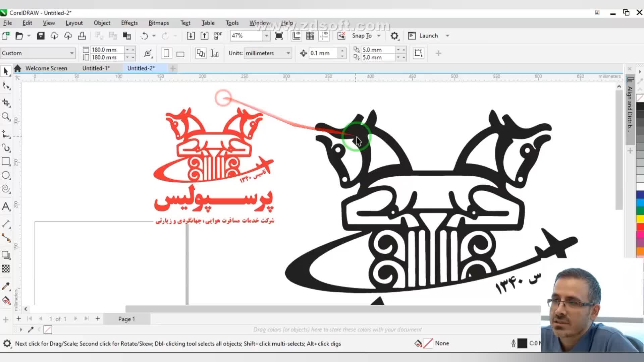Click the Save icon in toolbar
644x362 pixels.
(x=41, y=36)
